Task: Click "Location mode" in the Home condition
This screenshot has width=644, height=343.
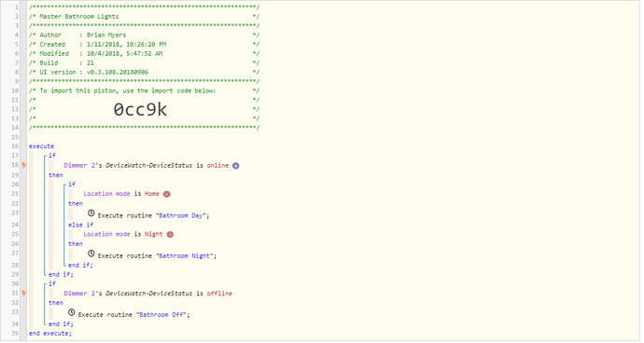Action: (x=106, y=194)
